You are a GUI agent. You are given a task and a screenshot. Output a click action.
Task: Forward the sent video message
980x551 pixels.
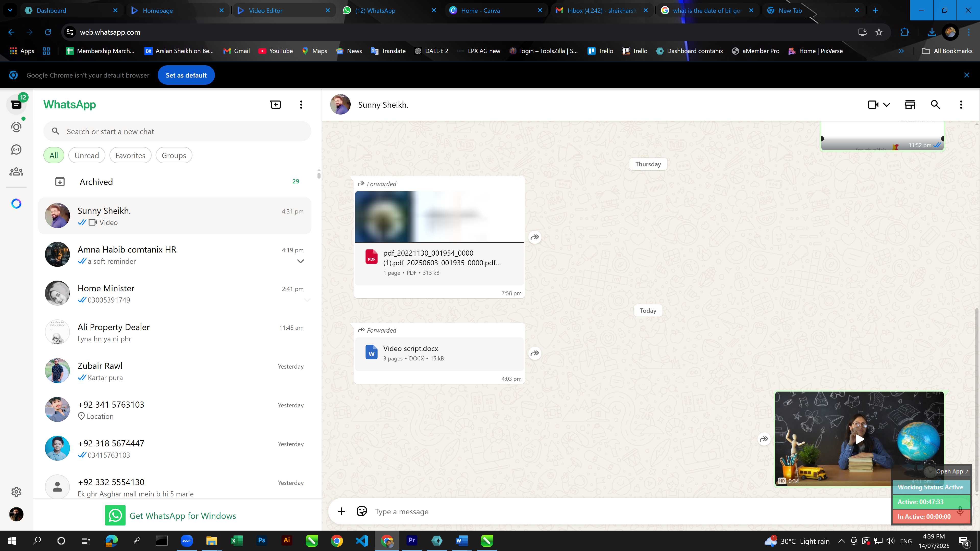(x=764, y=439)
